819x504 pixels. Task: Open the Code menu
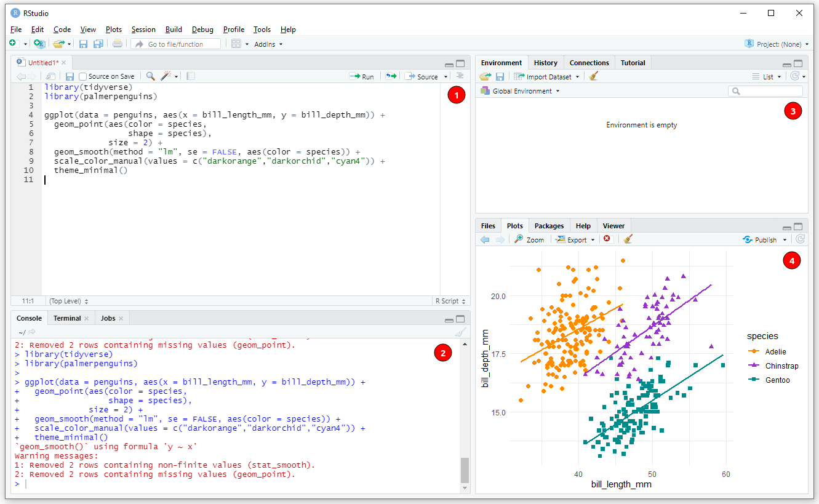click(x=62, y=30)
